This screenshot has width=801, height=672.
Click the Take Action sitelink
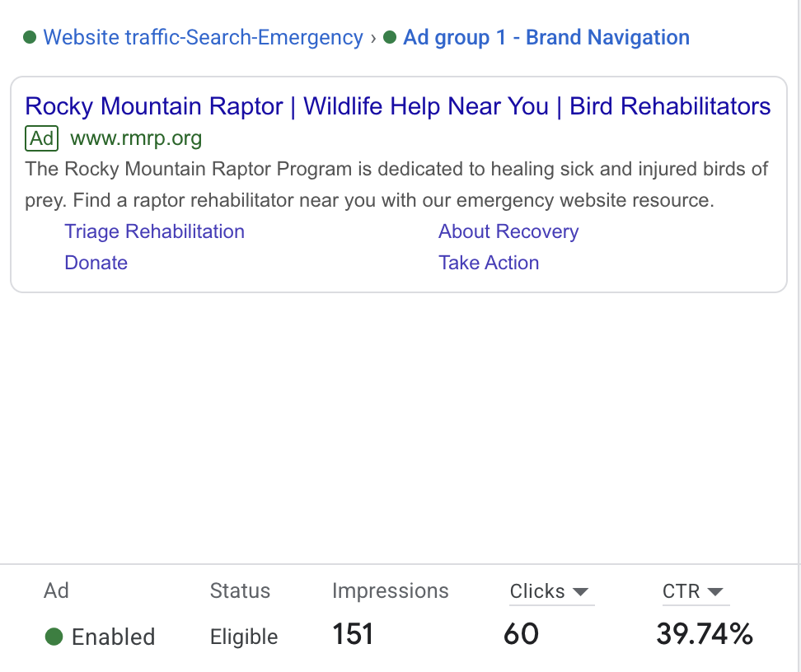tap(489, 263)
